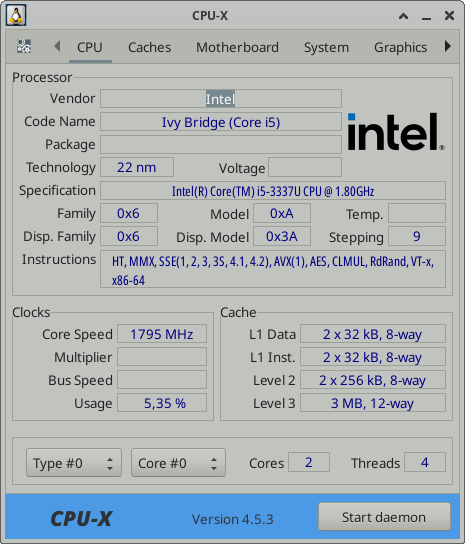465x544 pixels.
Task: Click the empty Bus Speed field
Action: [x=162, y=380]
